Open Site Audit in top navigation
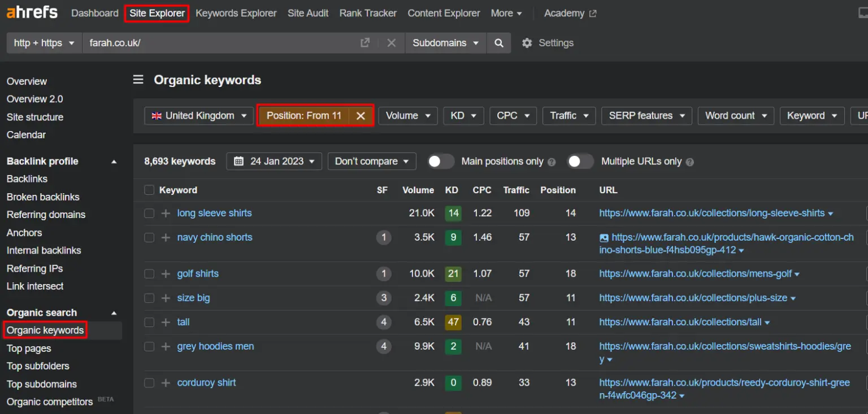The image size is (868, 414). tap(308, 13)
